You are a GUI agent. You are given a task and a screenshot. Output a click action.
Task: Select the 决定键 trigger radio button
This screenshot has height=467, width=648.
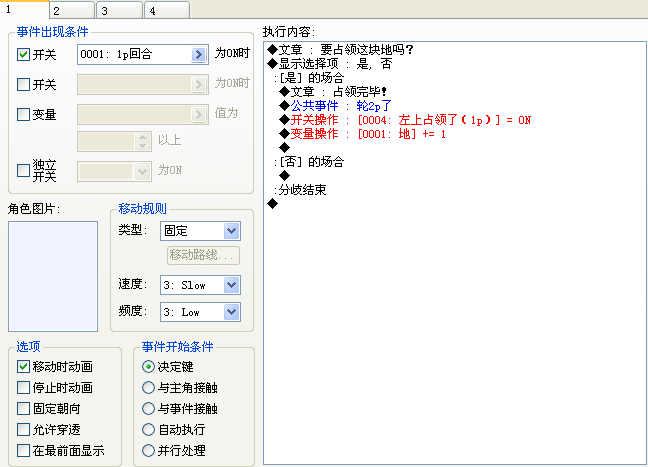click(148, 366)
